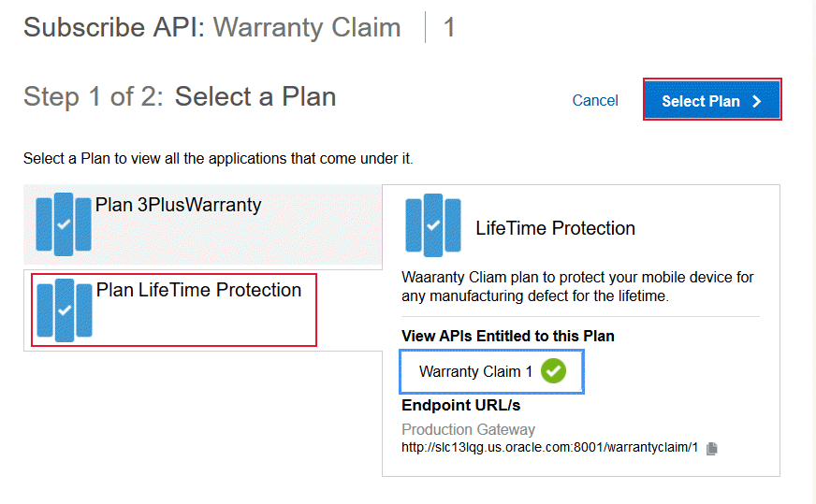
Task: Click the LifeTime Protection icon in details panel
Action: tap(432, 225)
